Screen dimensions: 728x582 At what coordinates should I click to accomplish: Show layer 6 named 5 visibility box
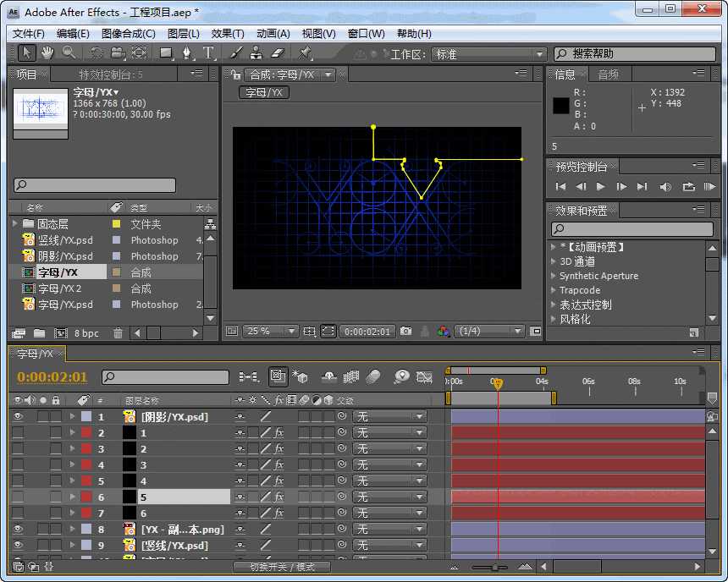(18, 497)
